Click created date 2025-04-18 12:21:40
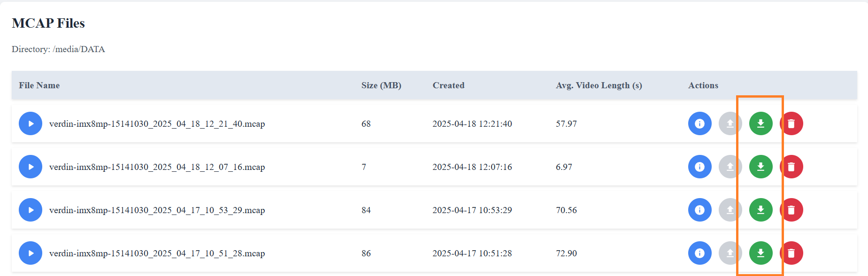Viewport: 868px width, 276px height. pos(472,124)
